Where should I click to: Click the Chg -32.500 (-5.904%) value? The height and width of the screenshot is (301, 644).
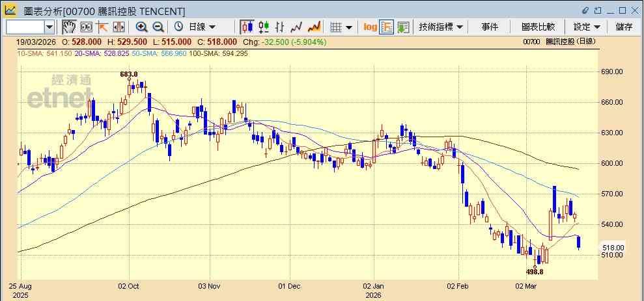pyautogui.click(x=285, y=42)
